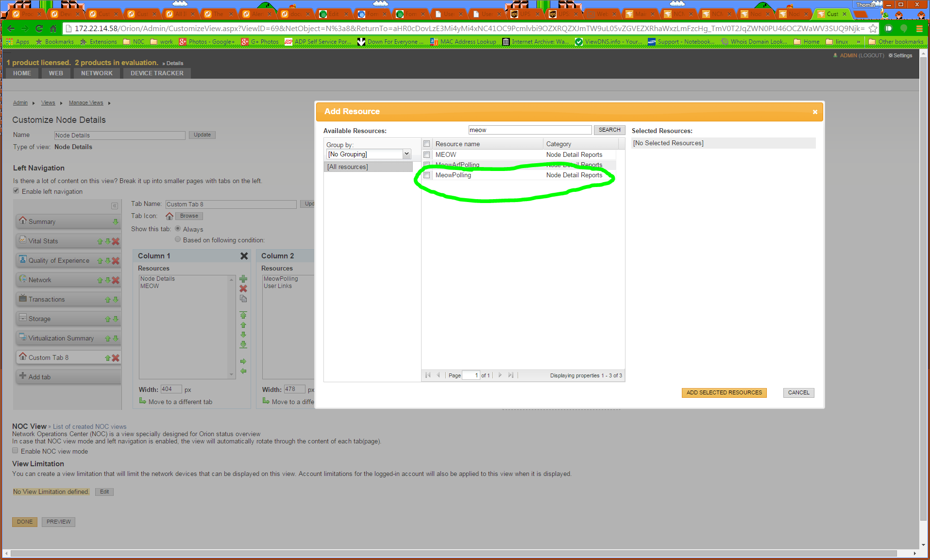
Task: Move Quality of Experience tab down
Action: point(108,261)
